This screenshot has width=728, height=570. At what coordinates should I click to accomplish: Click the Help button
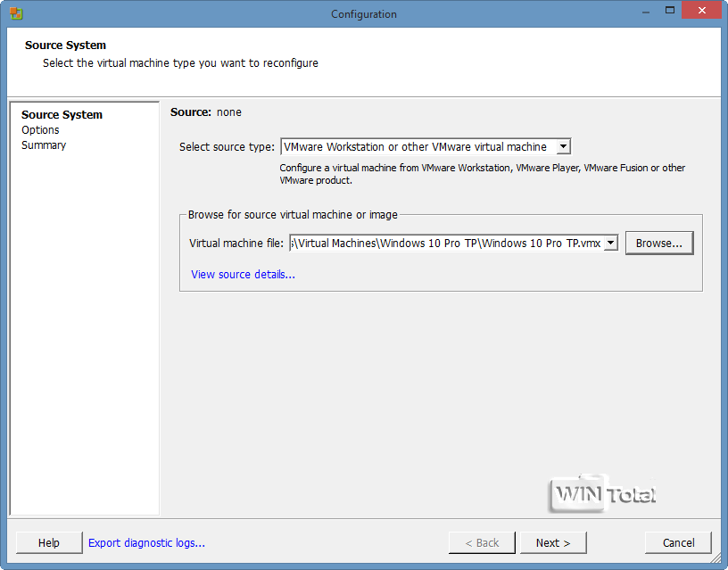coord(49,542)
